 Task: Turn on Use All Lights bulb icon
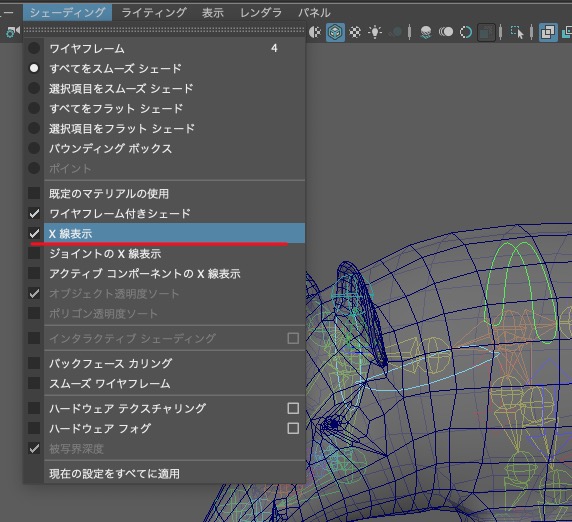point(375,32)
